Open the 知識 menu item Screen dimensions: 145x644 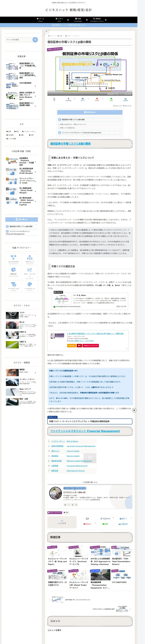point(78,20)
